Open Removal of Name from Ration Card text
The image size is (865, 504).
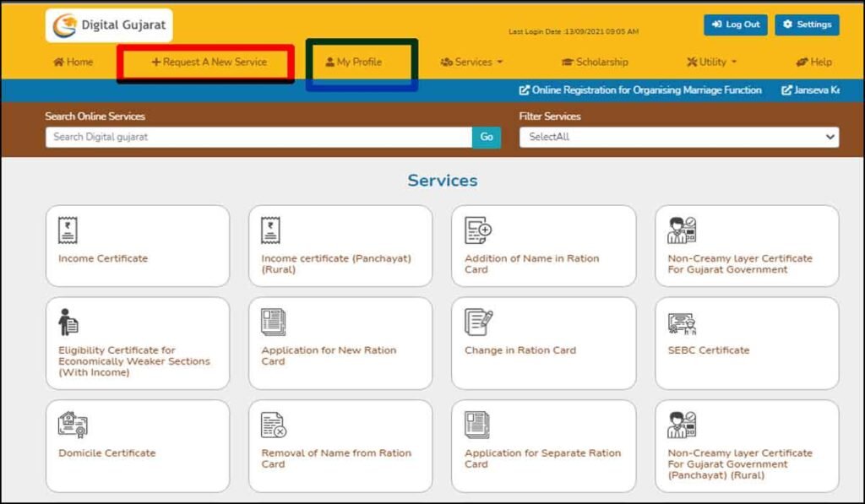pyautogui.click(x=336, y=458)
